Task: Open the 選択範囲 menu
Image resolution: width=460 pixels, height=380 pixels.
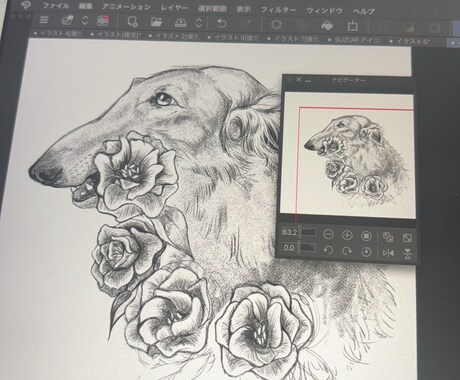Action: [212, 9]
